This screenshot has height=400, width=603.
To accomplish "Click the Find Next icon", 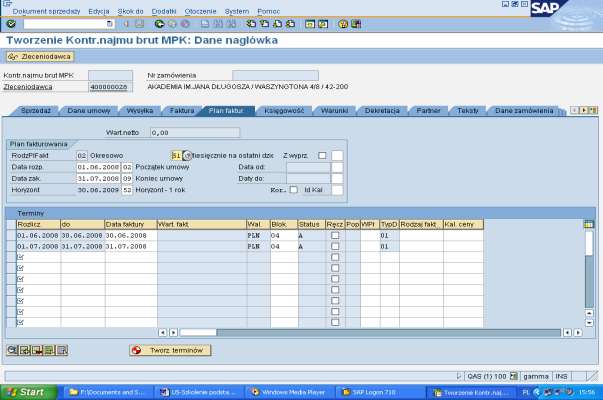I will 231,24.
